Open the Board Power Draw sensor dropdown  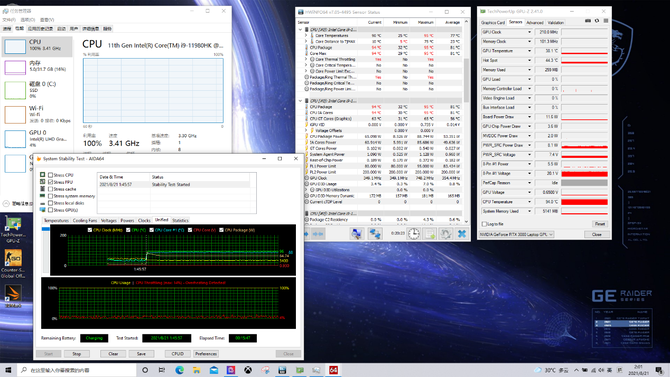(x=529, y=117)
